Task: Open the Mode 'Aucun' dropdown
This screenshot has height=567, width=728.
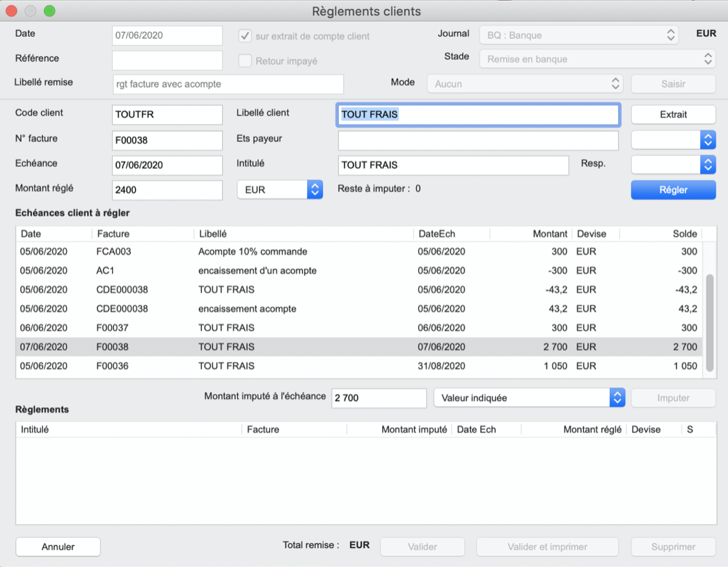Action: (x=525, y=84)
